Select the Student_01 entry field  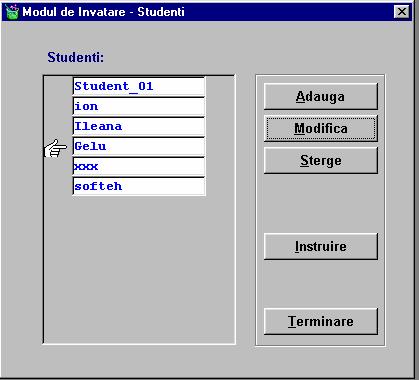(x=139, y=87)
